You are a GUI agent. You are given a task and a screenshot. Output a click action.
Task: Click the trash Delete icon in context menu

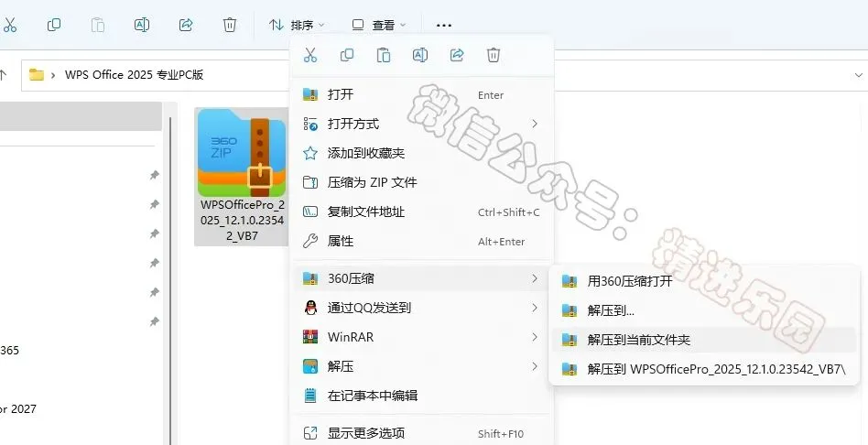pos(494,55)
